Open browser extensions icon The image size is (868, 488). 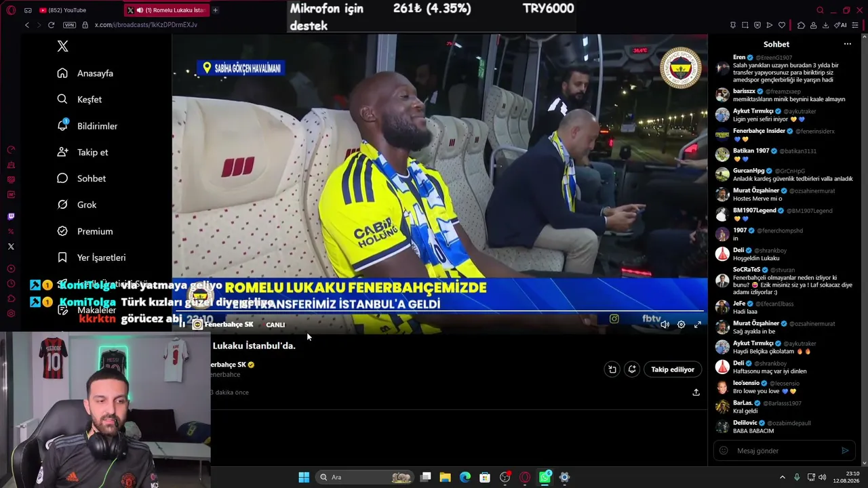801,25
